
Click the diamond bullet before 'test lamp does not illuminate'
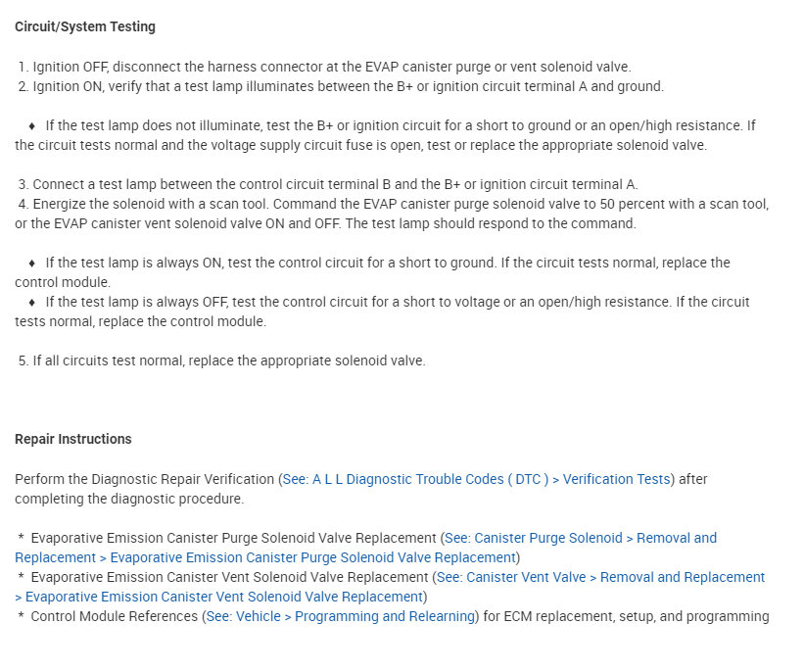coord(32,125)
